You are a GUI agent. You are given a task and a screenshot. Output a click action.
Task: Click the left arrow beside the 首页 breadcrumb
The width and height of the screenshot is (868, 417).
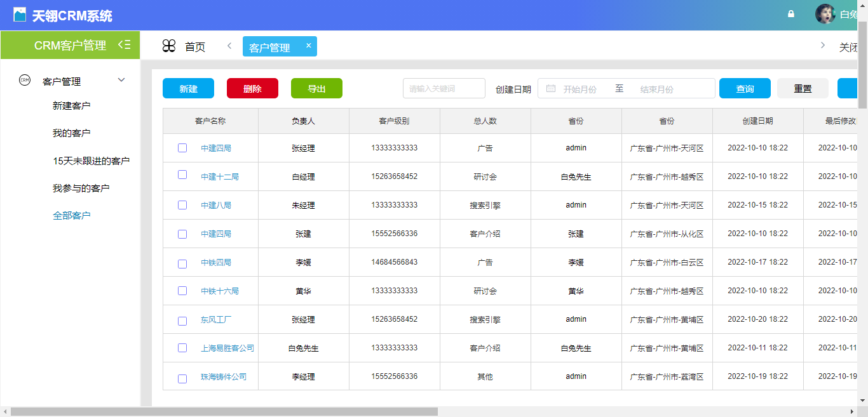coord(229,46)
